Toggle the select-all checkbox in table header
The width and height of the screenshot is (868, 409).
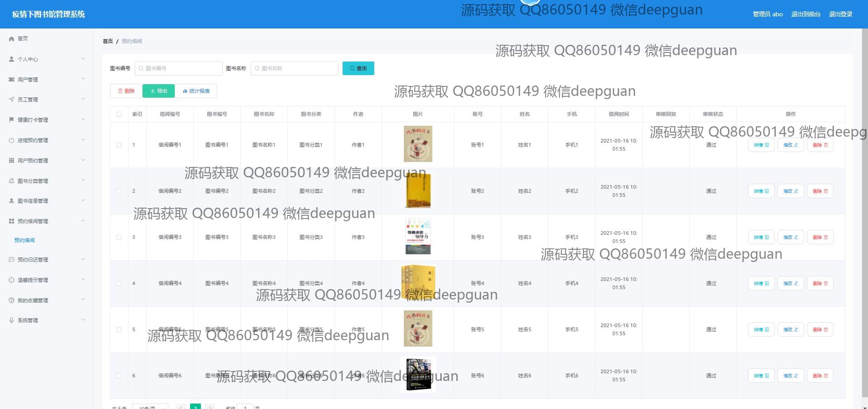coord(119,114)
